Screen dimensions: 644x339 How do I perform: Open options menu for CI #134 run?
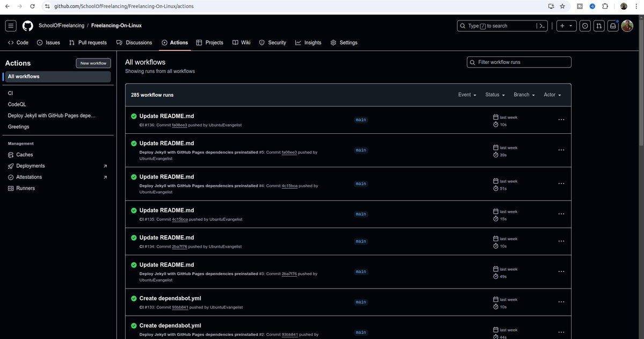[x=561, y=241]
